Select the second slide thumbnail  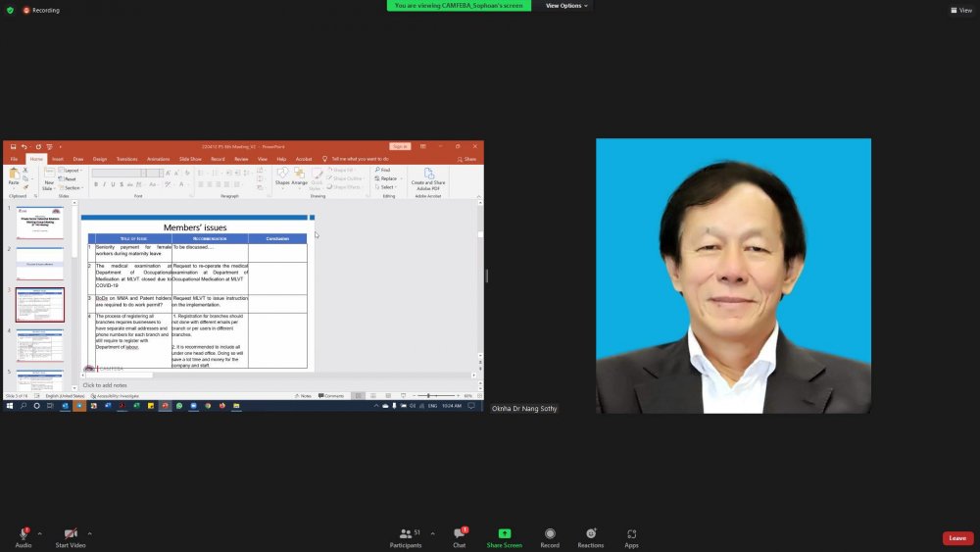pos(40,264)
